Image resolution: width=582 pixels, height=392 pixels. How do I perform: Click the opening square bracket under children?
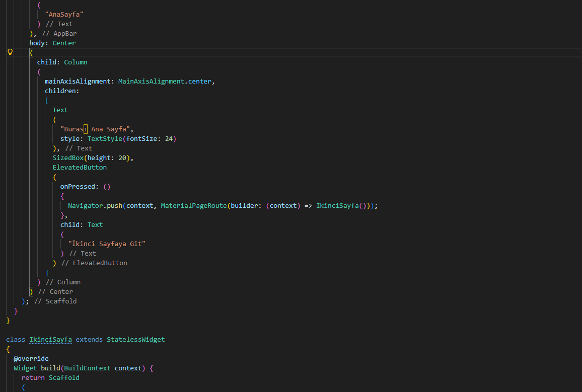coord(47,101)
